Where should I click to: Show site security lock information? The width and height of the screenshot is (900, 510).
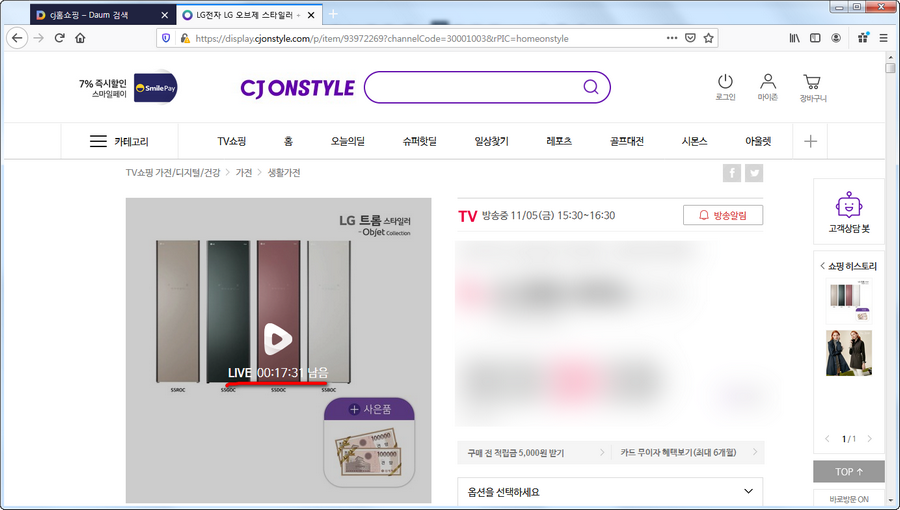(x=185, y=38)
